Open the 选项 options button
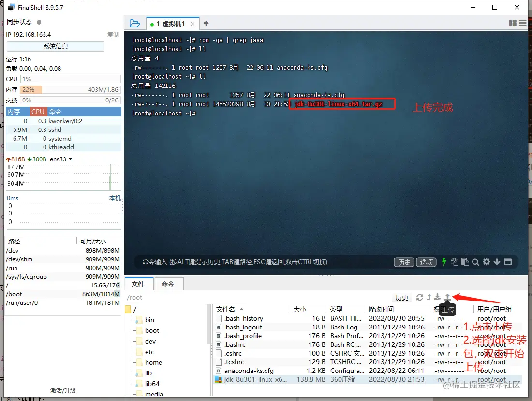The height and width of the screenshot is (401, 532). click(426, 262)
